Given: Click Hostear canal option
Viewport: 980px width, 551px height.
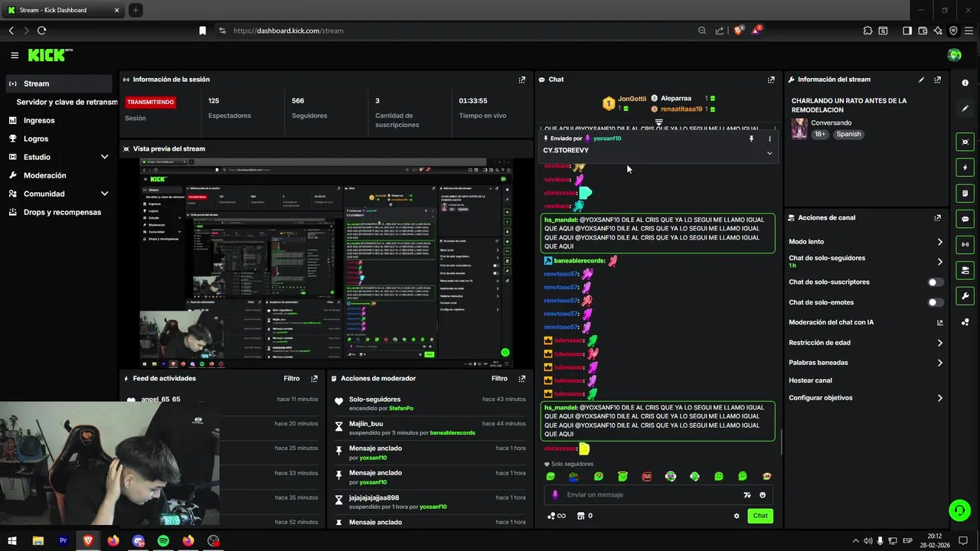Looking at the screenshot, I should (x=810, y=380).
